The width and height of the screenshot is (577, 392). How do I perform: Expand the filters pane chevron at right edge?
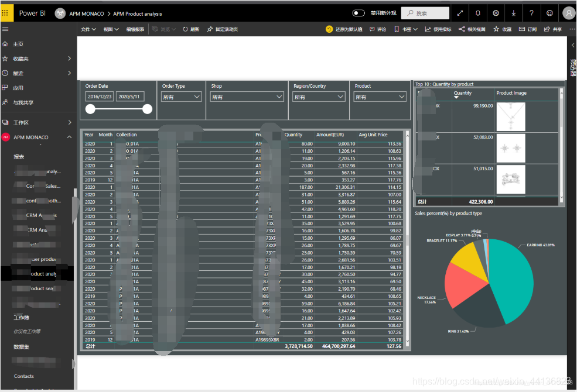(572, 45)
